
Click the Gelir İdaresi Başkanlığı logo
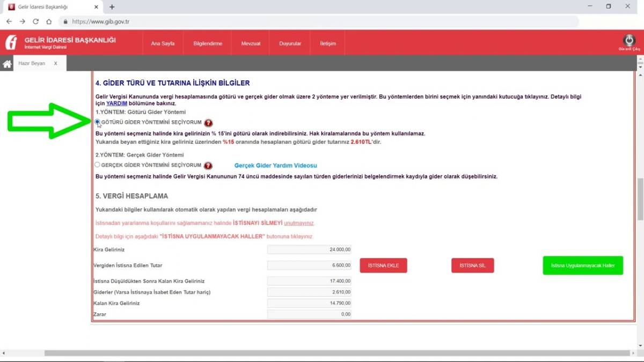click(x=12, y=43)
